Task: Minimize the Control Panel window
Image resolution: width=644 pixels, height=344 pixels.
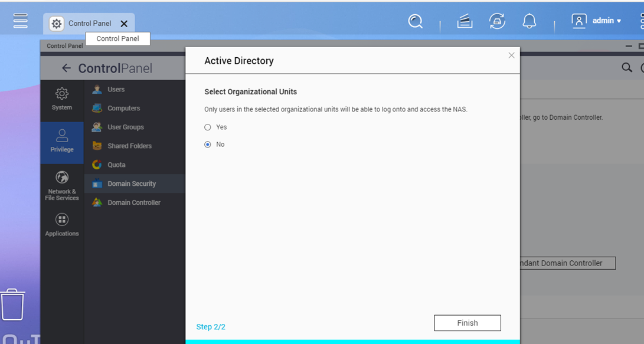Action: tap(629, 46)
